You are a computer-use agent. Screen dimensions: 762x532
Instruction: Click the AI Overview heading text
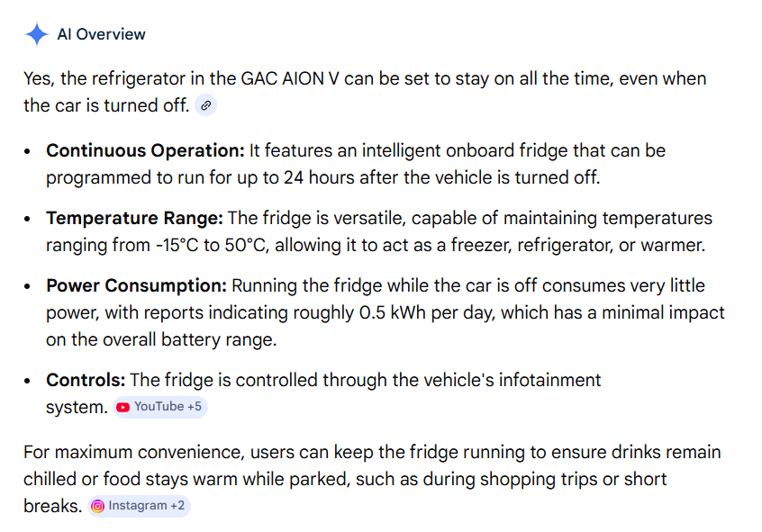[101, 34]
